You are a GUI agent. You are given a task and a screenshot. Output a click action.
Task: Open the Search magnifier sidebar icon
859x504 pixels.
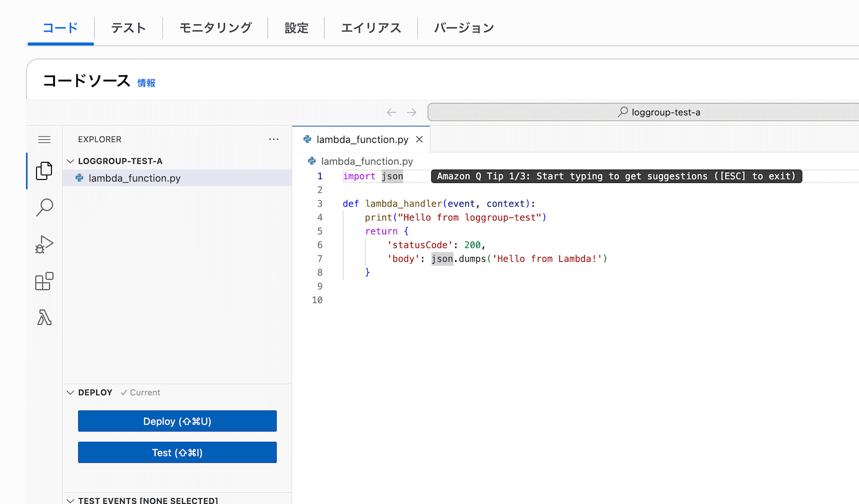click(44, 207)
